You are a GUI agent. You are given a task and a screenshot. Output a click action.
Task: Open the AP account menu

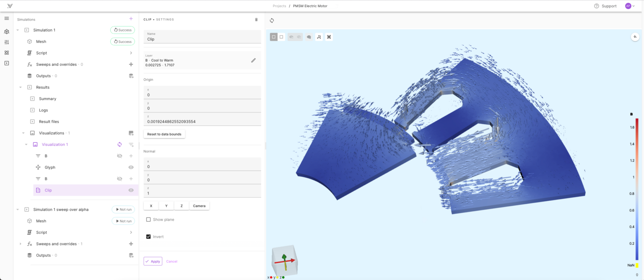tap(628, 6)
